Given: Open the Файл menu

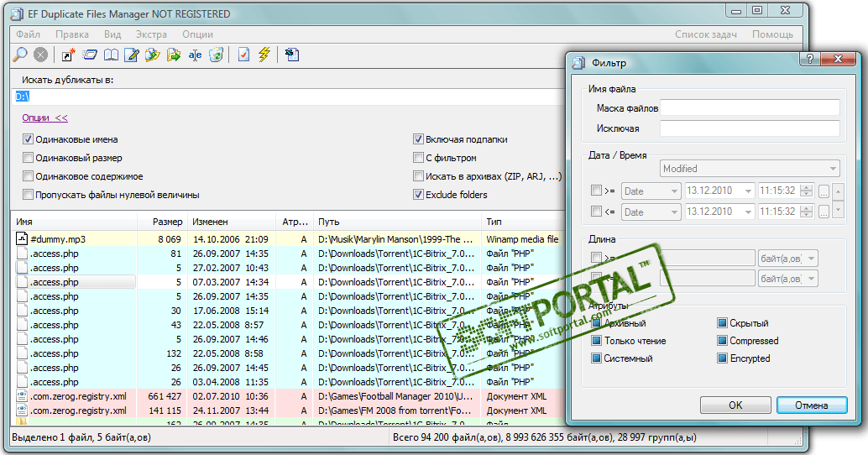Looking at the screenshot, I should coord(29,34).
